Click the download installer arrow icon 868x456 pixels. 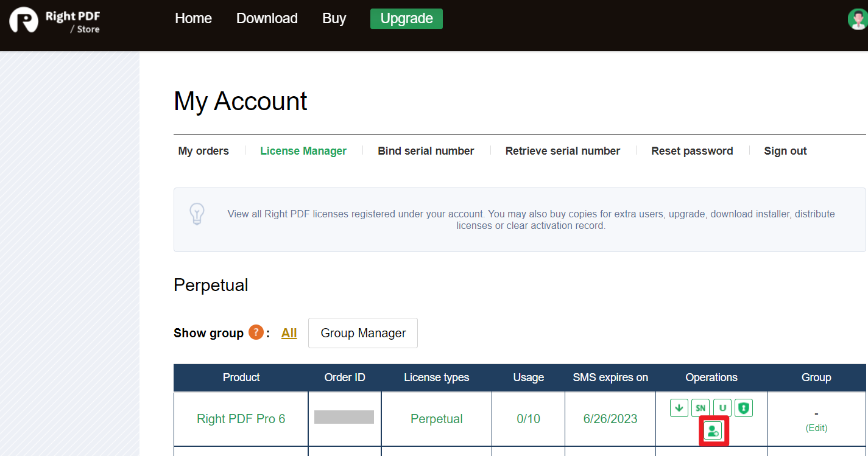coord(679,408)
